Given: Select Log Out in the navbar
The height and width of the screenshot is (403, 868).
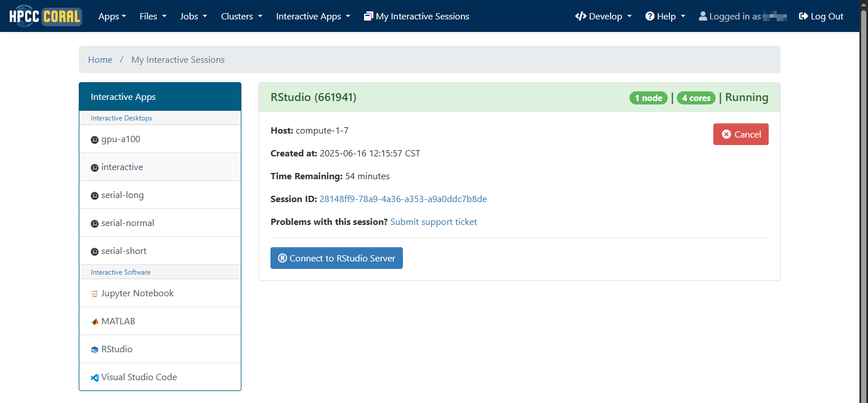Looking at the screenshot, I should (821, 17).
